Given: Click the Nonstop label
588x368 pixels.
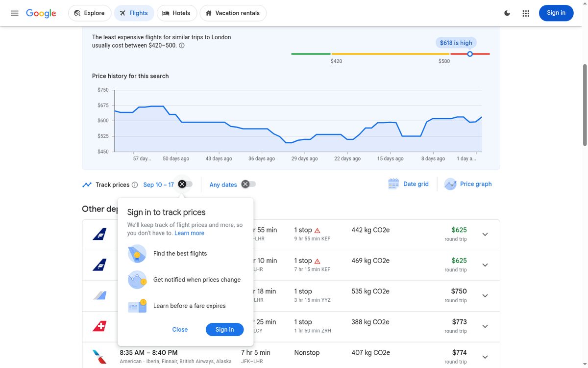Looking at the screenshot, I should (307, 352).
